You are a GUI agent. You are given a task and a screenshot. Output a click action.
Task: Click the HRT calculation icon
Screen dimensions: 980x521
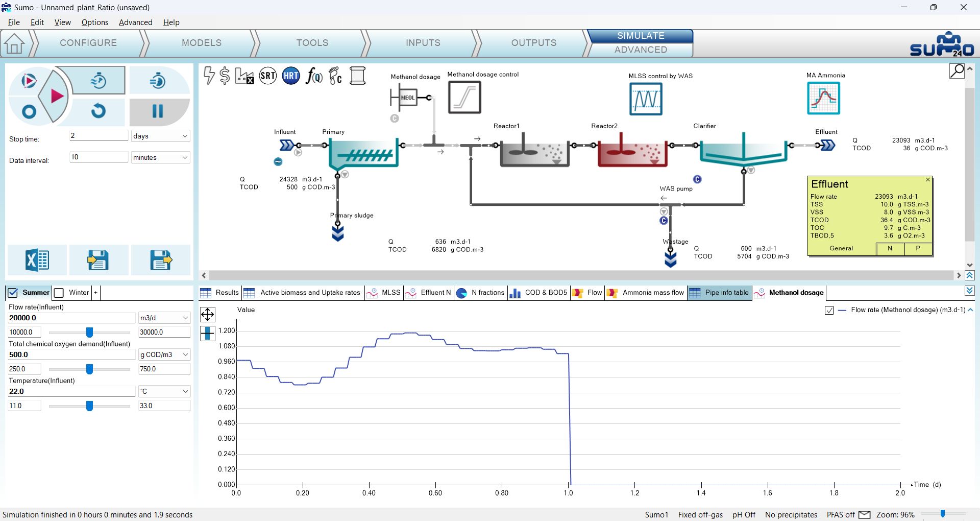[291, 76]
